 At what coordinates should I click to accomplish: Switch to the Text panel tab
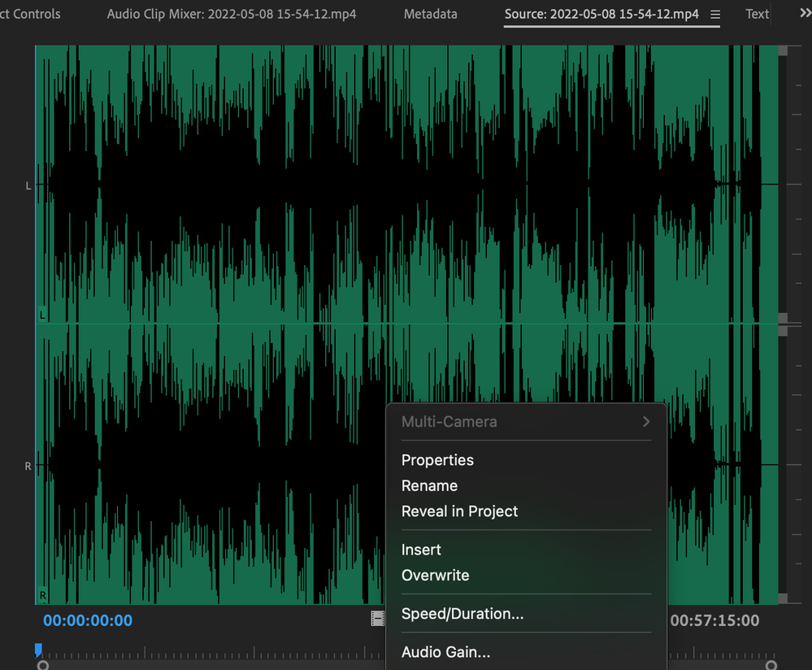(x=757, y=14)
